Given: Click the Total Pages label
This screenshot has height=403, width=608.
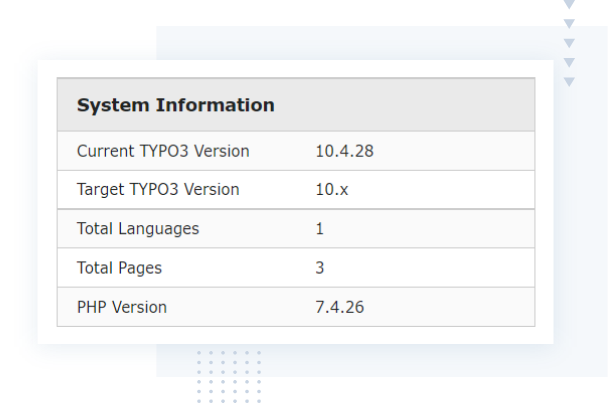Looking at the screenshot, I should tap(119, 268).
